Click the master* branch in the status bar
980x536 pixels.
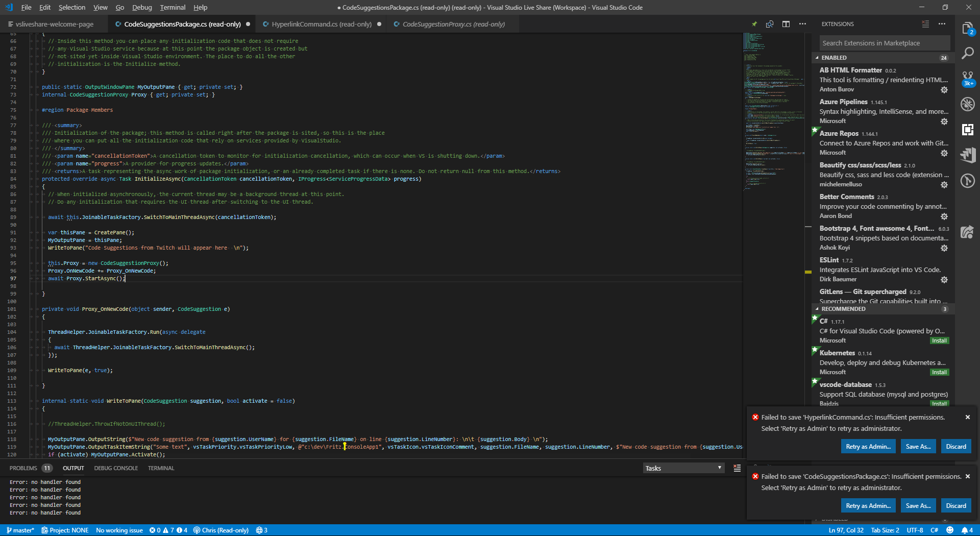[19, 530]
